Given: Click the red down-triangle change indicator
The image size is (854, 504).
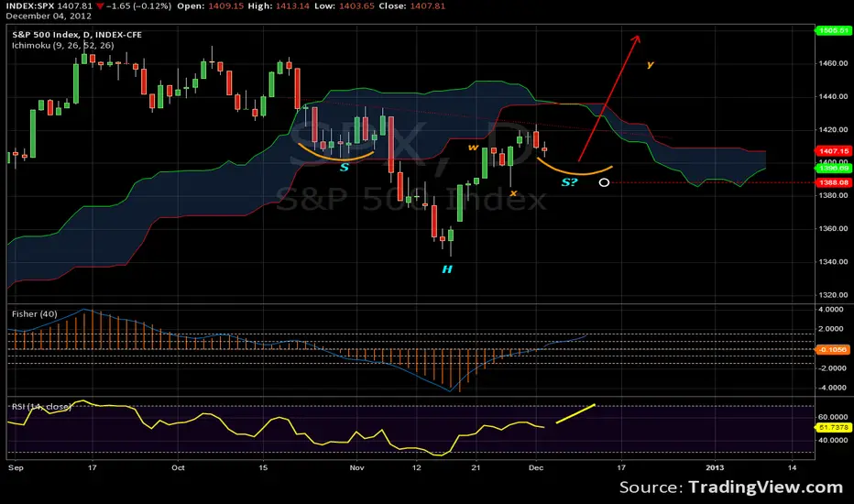Looking at the screenshot, I should click(x=100, y=6).
